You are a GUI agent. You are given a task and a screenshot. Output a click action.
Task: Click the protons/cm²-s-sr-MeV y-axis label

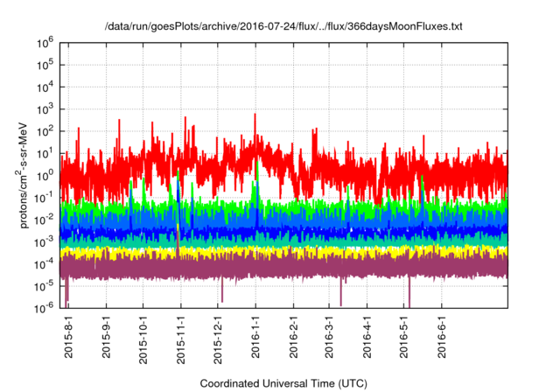click(x=27, y=174)
